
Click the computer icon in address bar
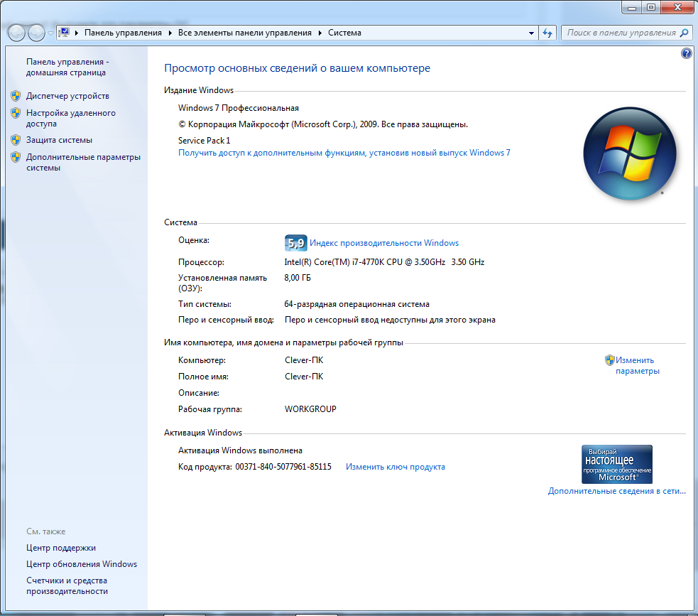coord(65,33)
